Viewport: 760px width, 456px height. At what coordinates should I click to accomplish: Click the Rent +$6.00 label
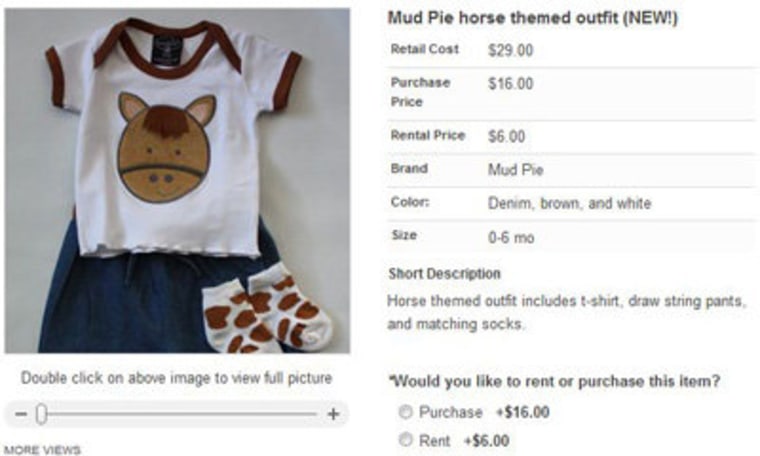coord(464,440)
